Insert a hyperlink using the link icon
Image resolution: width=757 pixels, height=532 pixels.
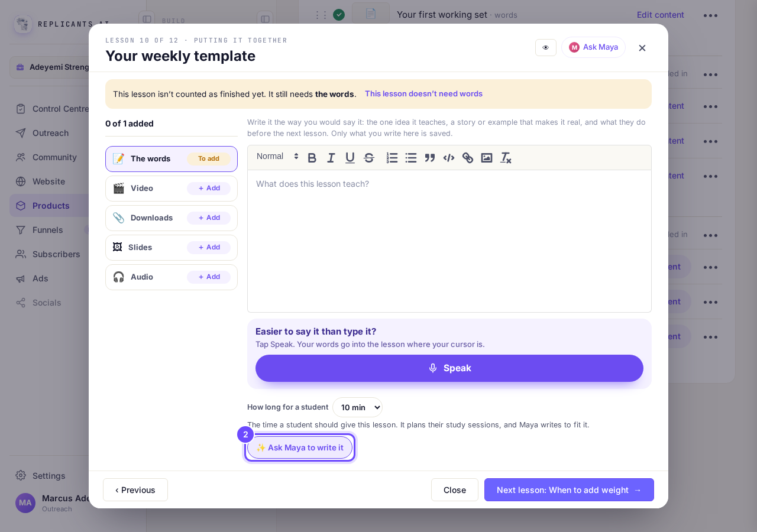(468, 158)
